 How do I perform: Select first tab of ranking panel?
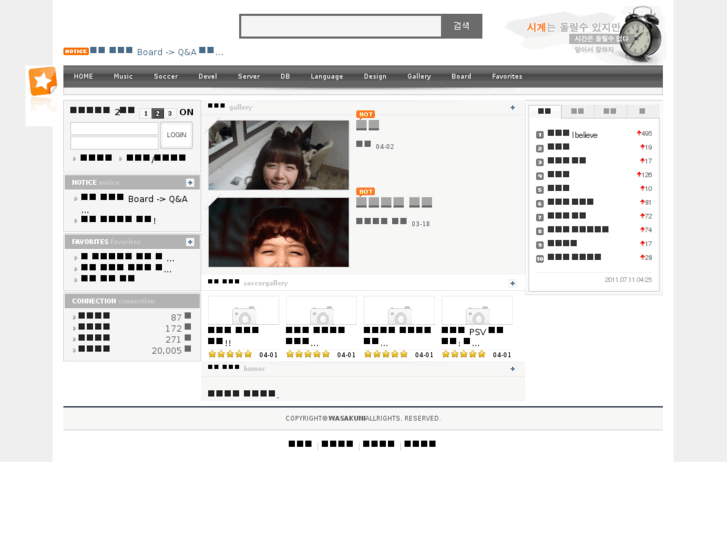coord(545,111)
